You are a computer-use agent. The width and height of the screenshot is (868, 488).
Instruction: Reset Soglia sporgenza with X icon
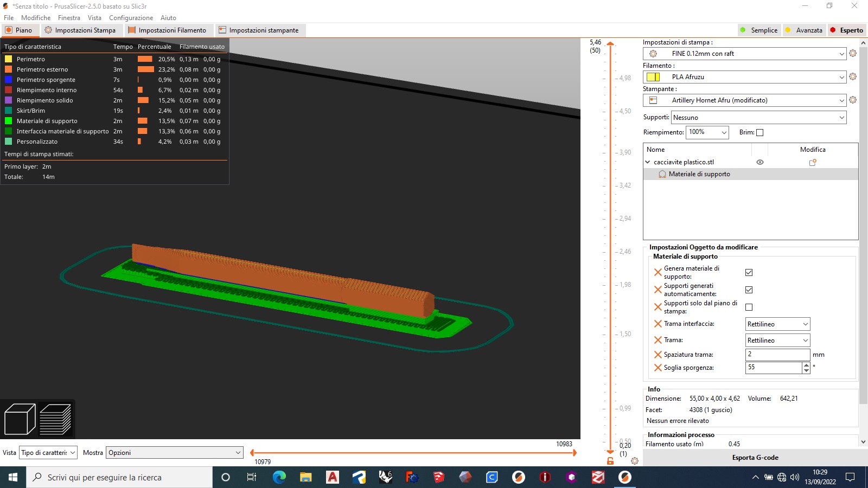658,368
